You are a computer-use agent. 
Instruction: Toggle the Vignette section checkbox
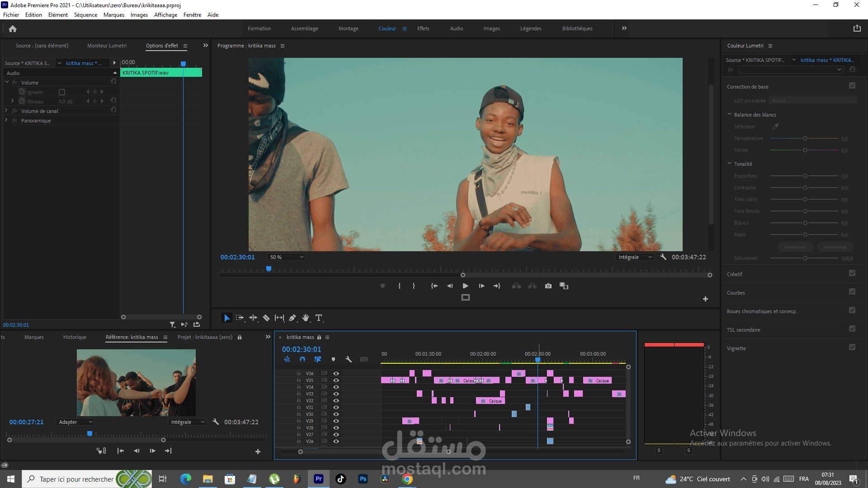(x=852, y=347)
